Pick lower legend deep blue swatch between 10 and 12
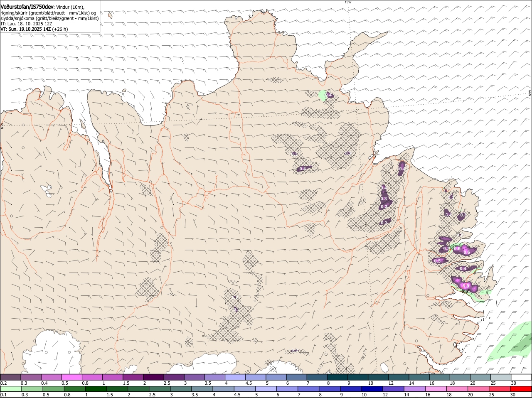This screenshot has width=532, height=398. pos(372,389)
